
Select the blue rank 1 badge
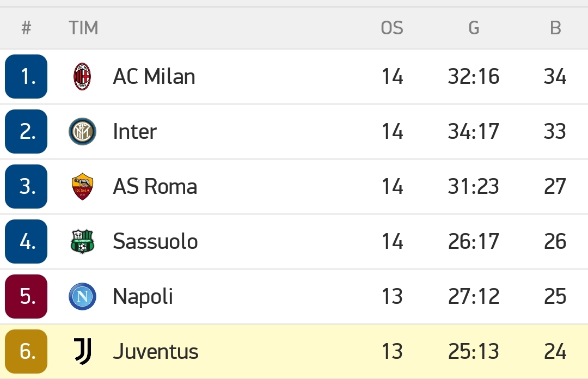click(26, 77)
